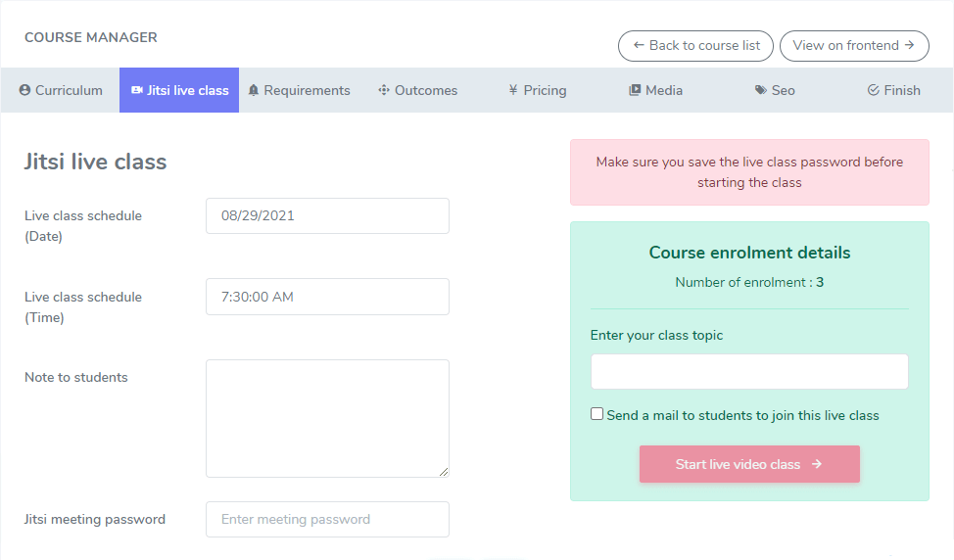Viewport: 954px width, 560px height.
Task: Switch to the Pricing tab
Action: (538, 90)
